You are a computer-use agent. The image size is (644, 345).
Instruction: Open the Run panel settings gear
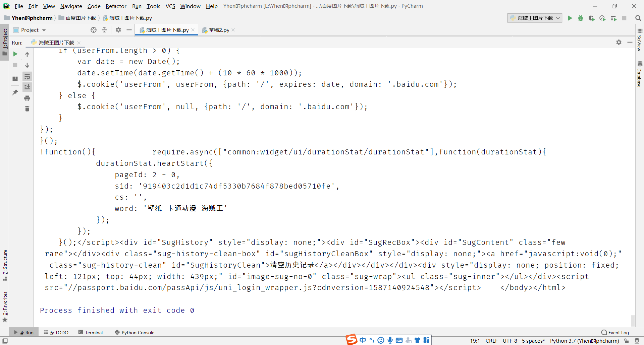[x=619, y=42]
